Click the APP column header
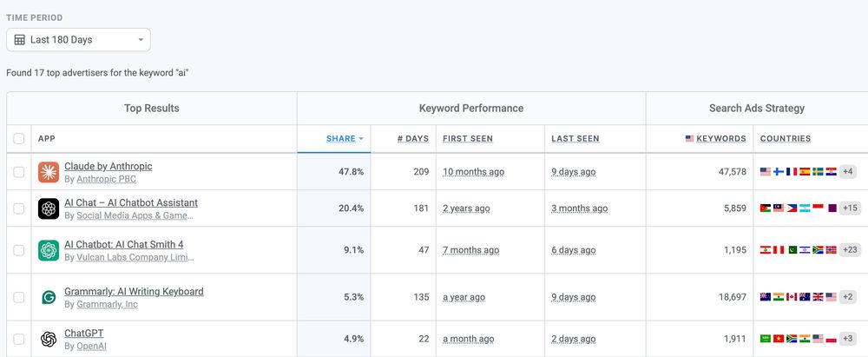This screenshot has width=868, height=357. [x=47, y=139]
